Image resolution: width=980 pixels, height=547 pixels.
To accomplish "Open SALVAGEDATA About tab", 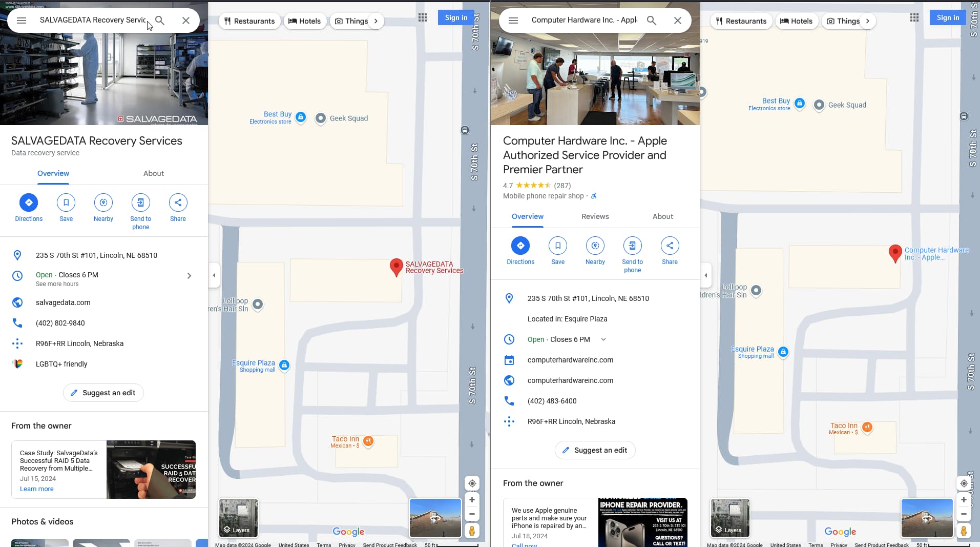I will tap(154, 173).
